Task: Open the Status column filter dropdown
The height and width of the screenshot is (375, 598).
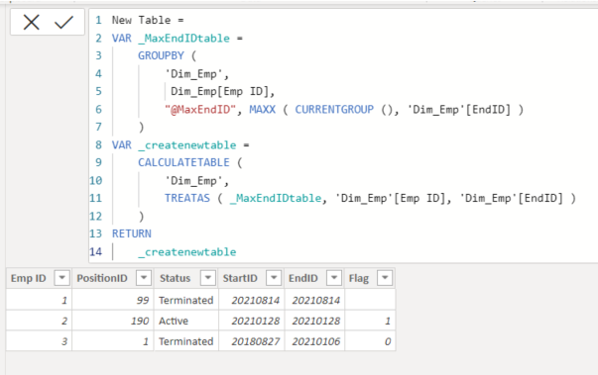Action: coord(208,278)
